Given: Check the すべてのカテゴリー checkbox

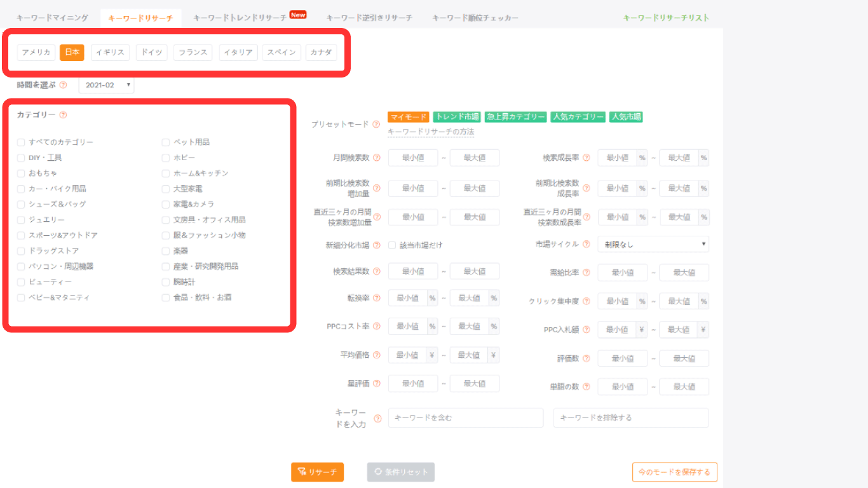Looking at the screenshot, I should pyautogui.click(x=21, y=142).
